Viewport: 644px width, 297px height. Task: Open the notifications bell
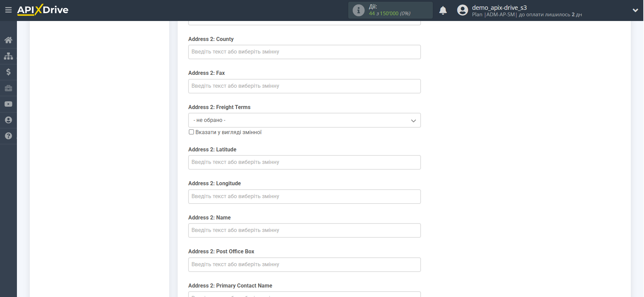pos(443,10)
